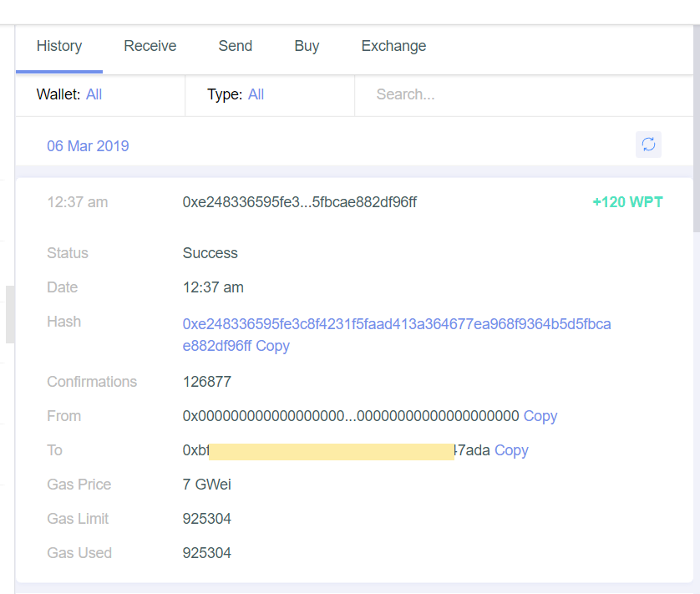Copy the To address
This screenshot has height=594, width=700.
[511, 450]
